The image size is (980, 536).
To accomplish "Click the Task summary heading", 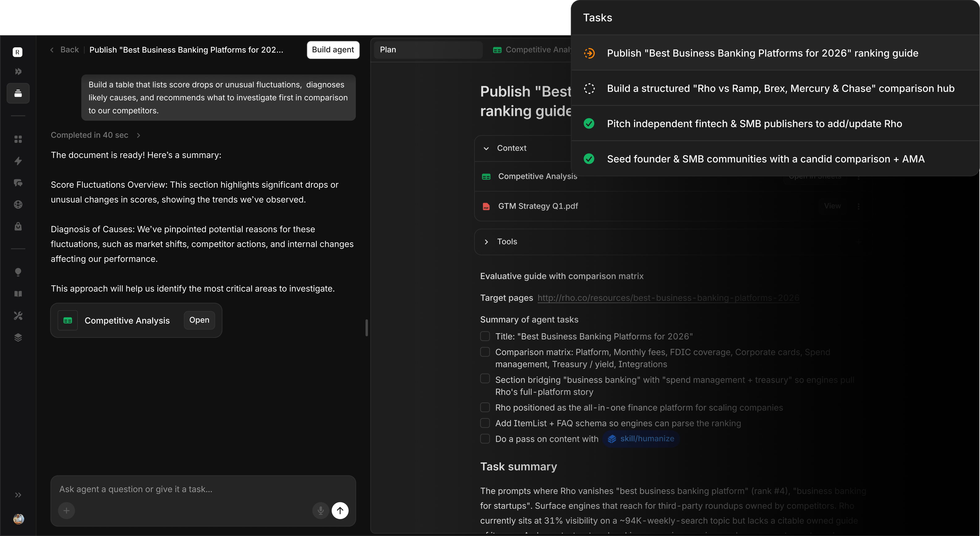I will point(518,466).
